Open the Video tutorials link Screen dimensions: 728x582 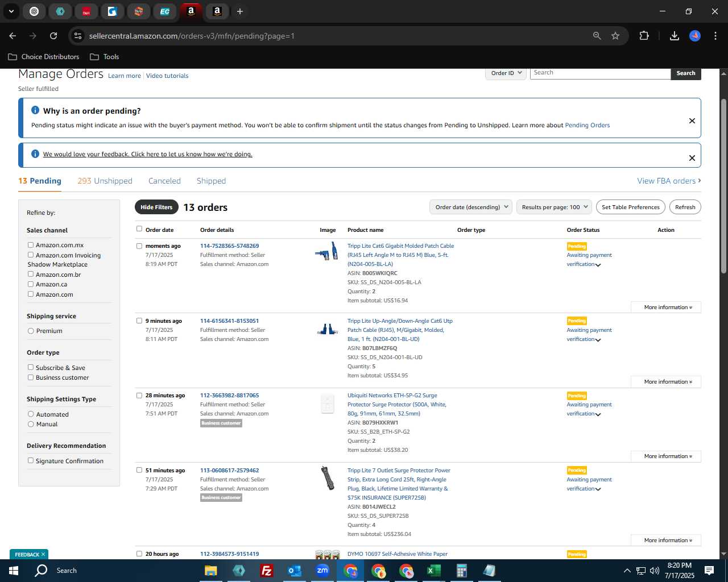(x=167, y=76)
